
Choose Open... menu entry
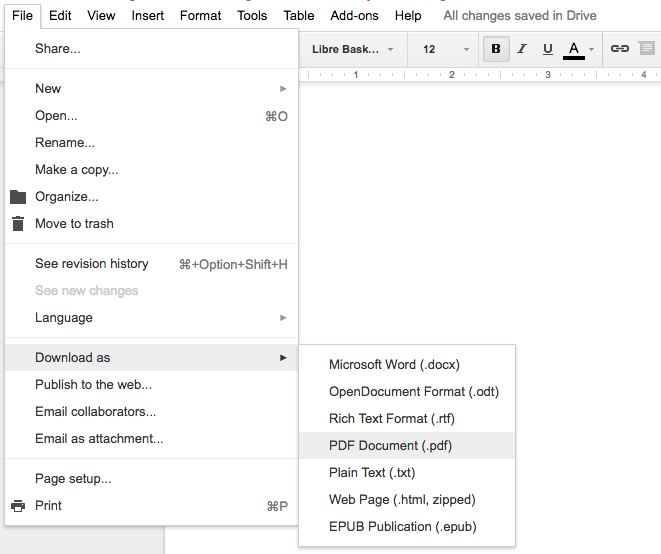click(151, 116)
